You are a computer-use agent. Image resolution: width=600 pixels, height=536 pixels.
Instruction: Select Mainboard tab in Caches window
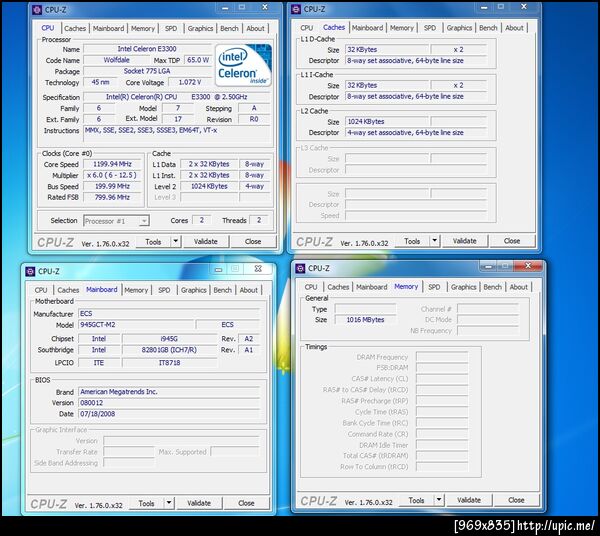tap(367, 28)
